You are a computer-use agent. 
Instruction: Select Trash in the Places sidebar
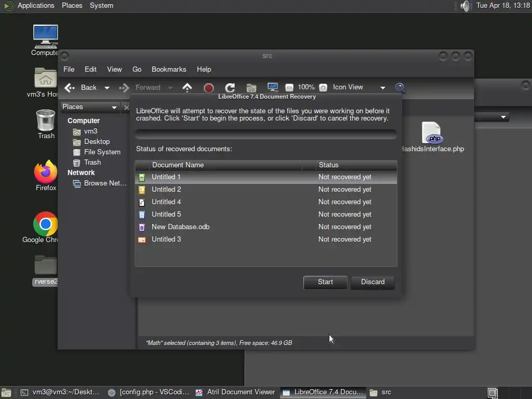pyautogui.click(x=92, y=163)
